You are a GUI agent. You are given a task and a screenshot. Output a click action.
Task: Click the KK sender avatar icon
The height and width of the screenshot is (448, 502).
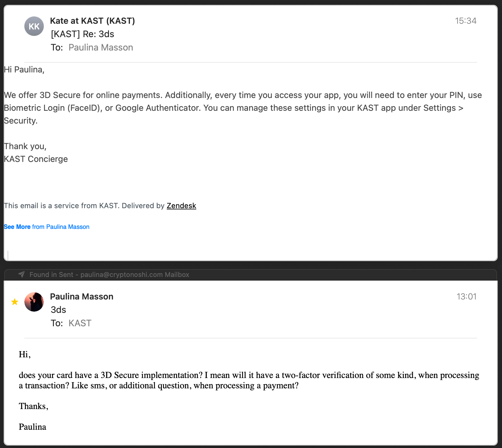pyautogui.click(x=34, y=26)
